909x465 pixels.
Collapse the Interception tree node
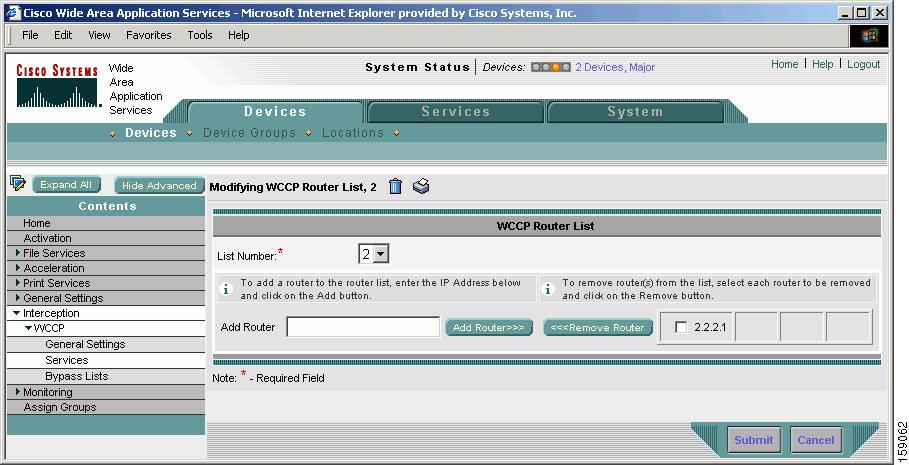(x=17, y=313)
